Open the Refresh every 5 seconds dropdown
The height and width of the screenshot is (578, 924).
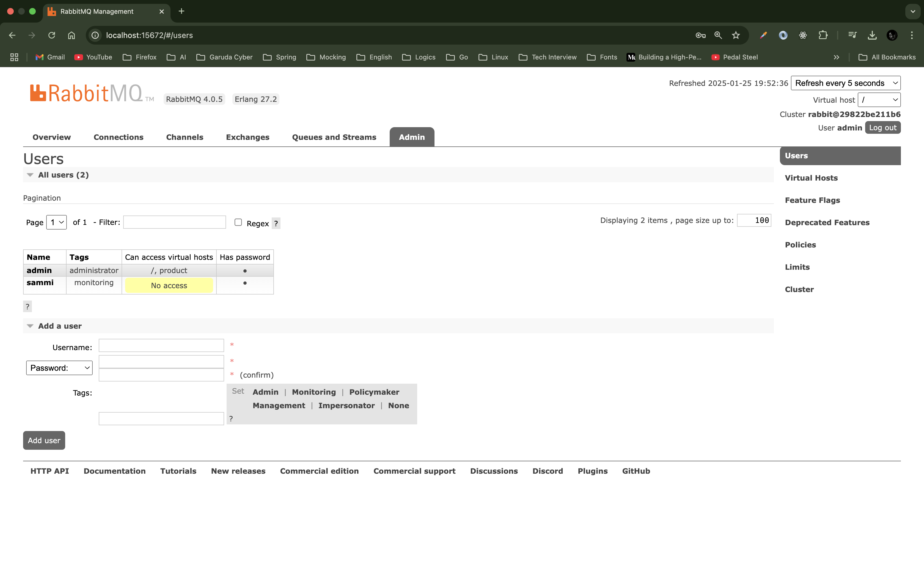(846, 83)
